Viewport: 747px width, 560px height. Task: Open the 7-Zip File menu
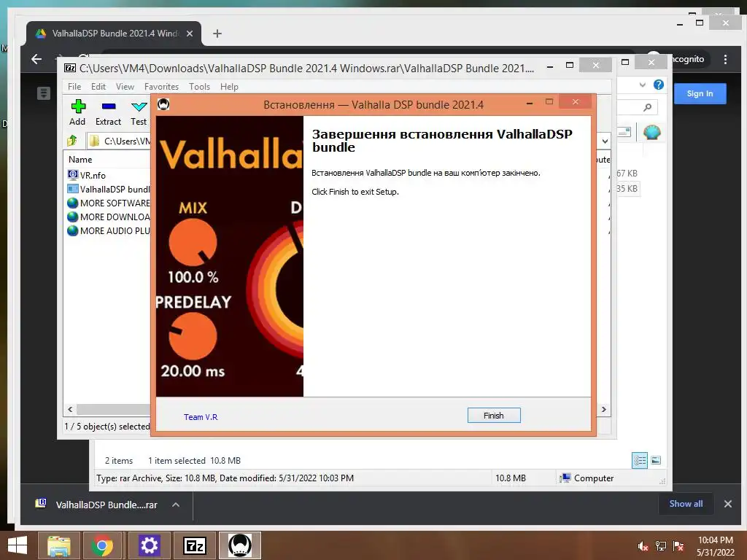click(74, 87)
